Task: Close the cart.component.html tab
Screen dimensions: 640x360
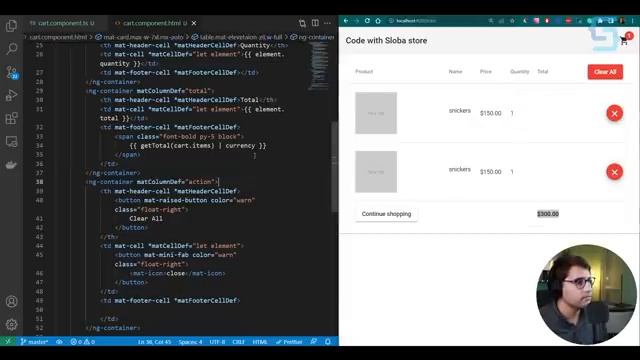Action: click(194, 23)
